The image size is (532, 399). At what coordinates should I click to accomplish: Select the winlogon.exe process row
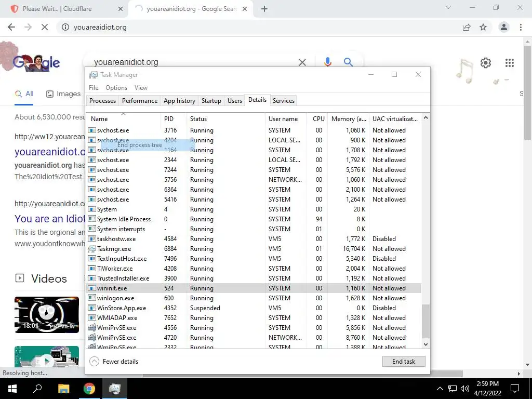click(x=254, y=298)
